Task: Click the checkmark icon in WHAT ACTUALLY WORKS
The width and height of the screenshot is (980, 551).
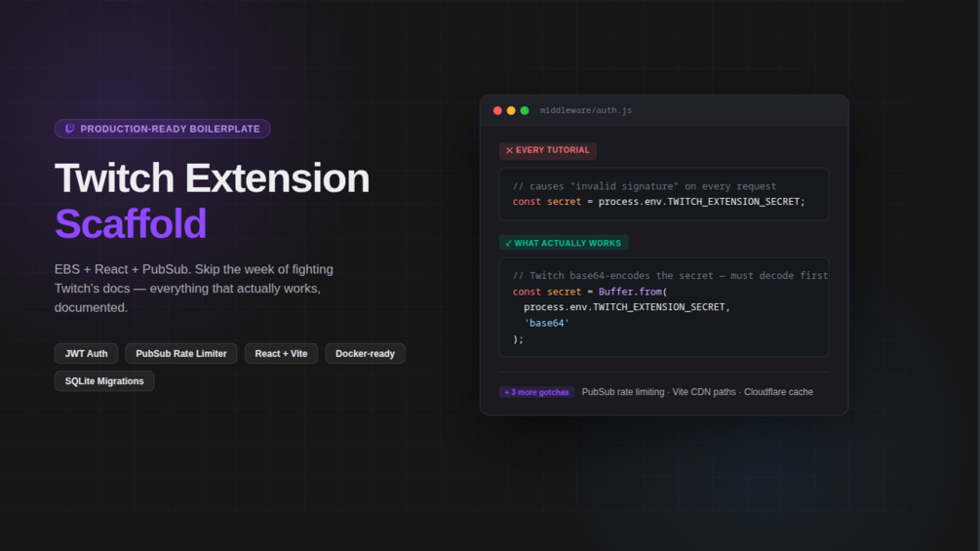Action: [x=508, y=243]
